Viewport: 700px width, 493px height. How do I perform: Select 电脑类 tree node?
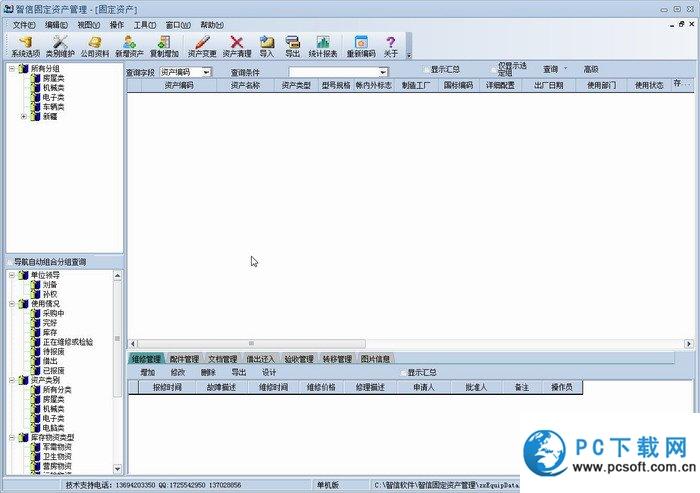tap(53, 428)
